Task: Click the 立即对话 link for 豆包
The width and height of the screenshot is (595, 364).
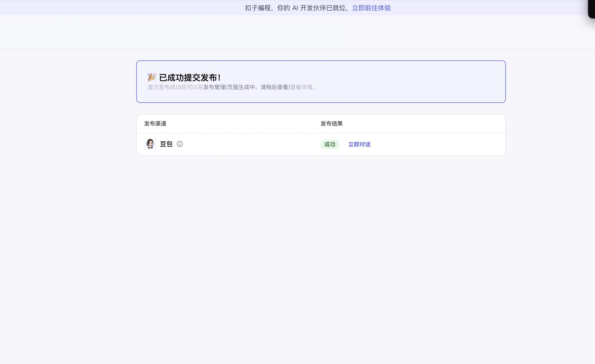Action: [x=359, y=144]
